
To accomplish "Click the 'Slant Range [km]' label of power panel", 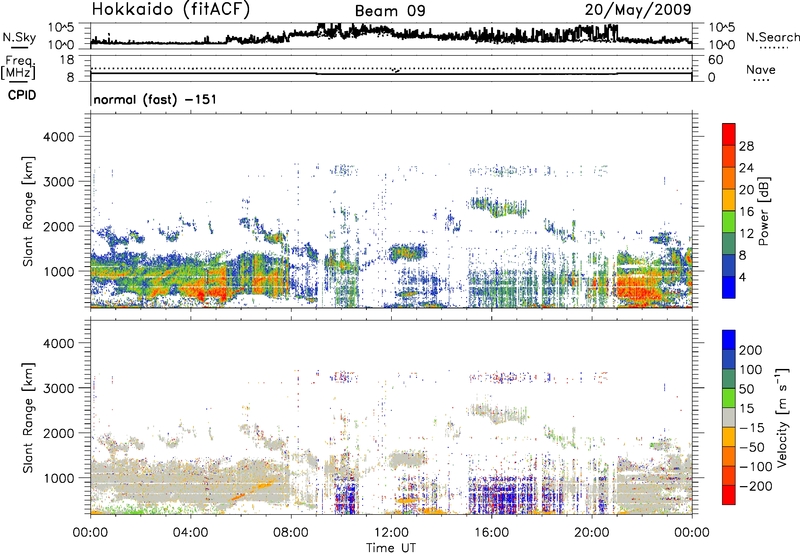I will 28,211.
